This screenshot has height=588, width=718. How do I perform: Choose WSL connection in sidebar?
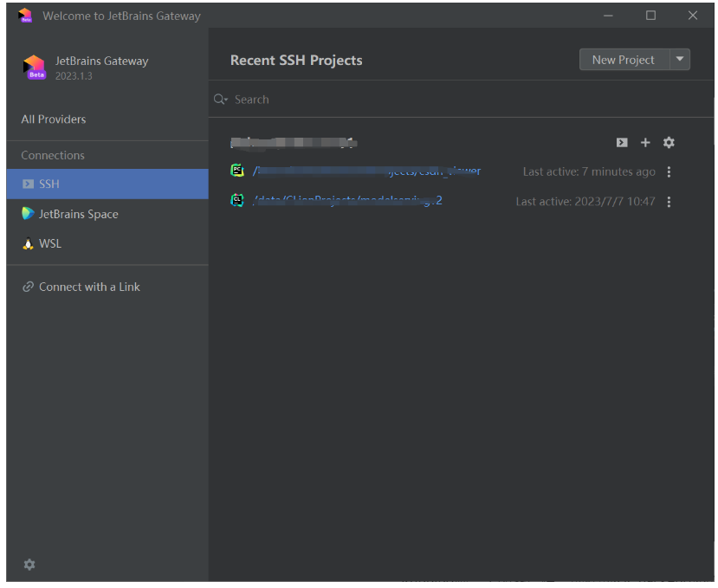click(x=49, y=243)
